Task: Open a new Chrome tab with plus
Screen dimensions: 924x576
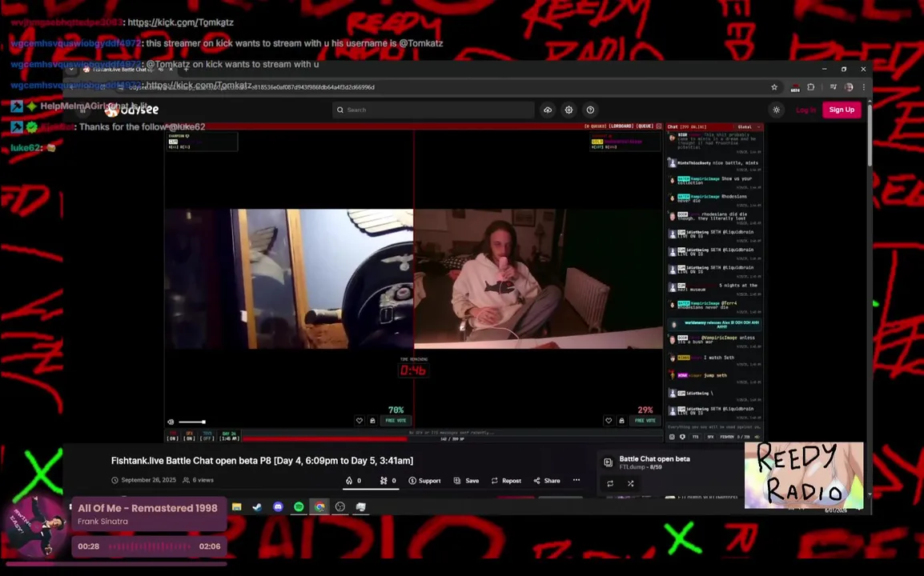Action: (x=187, y=70)
